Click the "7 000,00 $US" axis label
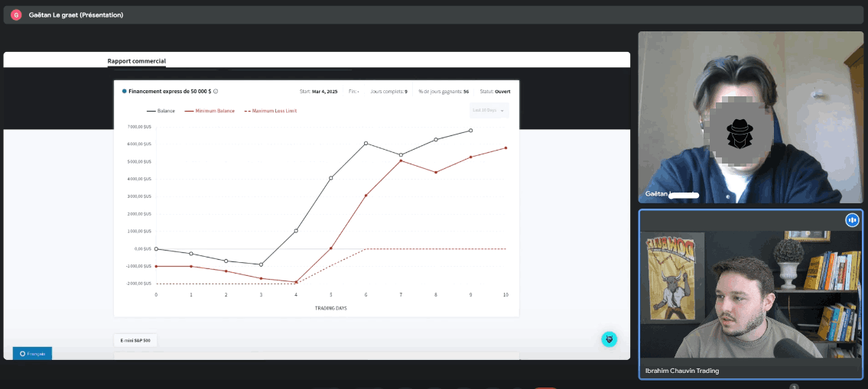The height and width of the screenshot is (389, 868). 139,127
